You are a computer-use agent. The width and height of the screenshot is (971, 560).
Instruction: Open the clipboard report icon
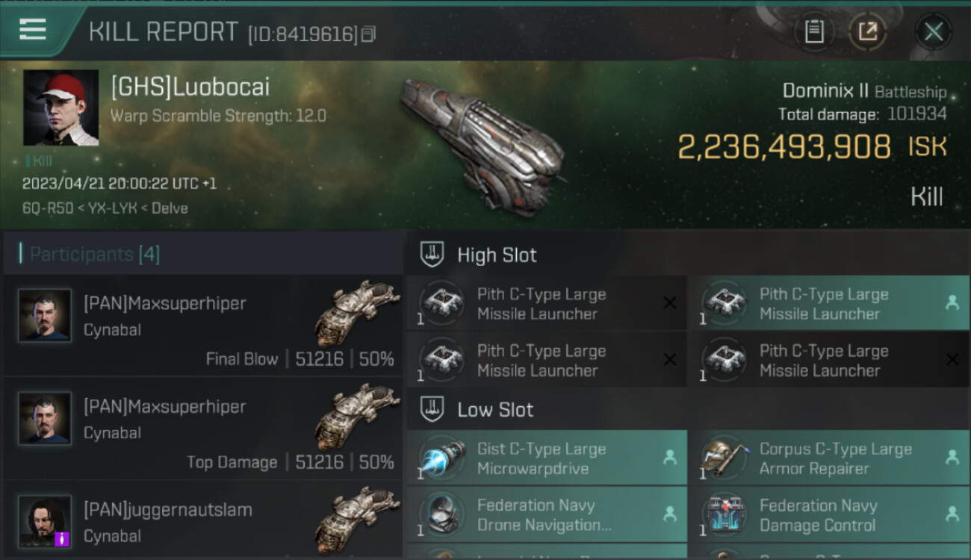(x=814, y=31)
